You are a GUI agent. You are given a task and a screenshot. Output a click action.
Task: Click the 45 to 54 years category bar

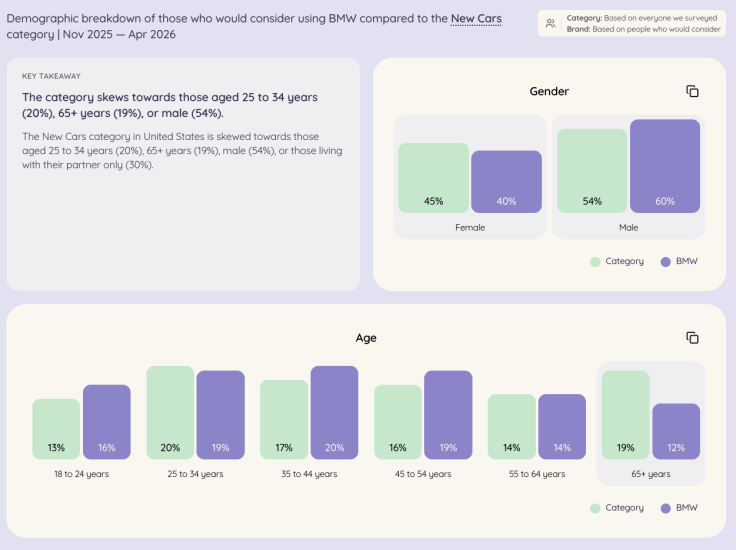[398, 422]
